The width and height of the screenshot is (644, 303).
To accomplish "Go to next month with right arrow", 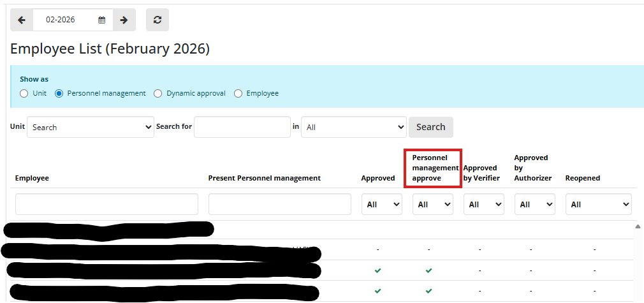I will pyautogui.click(x=124, y=20).
